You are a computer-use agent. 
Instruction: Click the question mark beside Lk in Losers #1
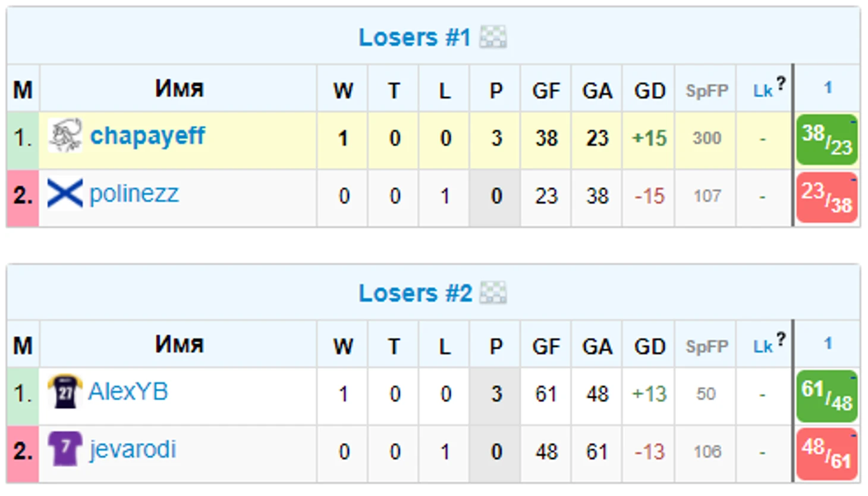click(781, 84)
